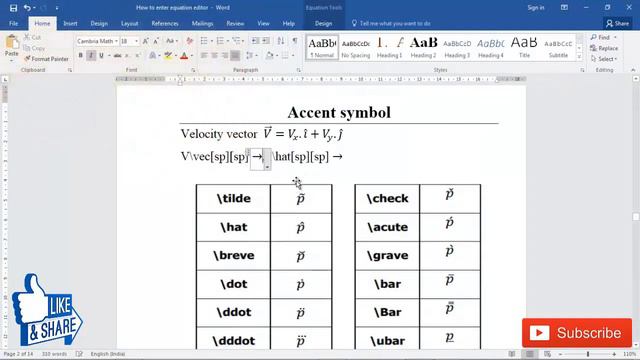640x360 pixels.
Task: Click the Replace command
Action: [x=604, y=48]
